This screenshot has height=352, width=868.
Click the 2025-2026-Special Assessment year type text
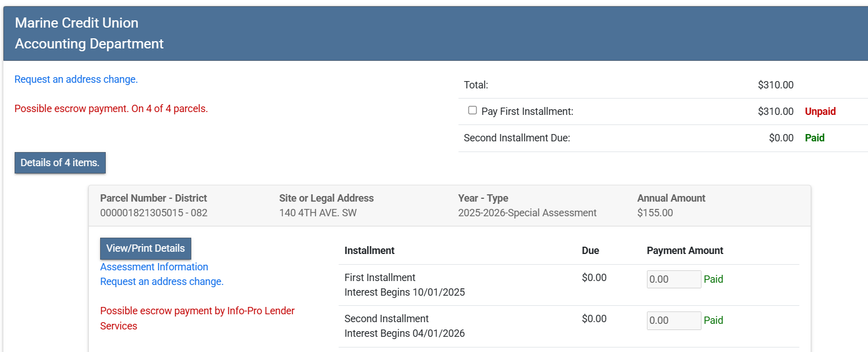point(527,213)
